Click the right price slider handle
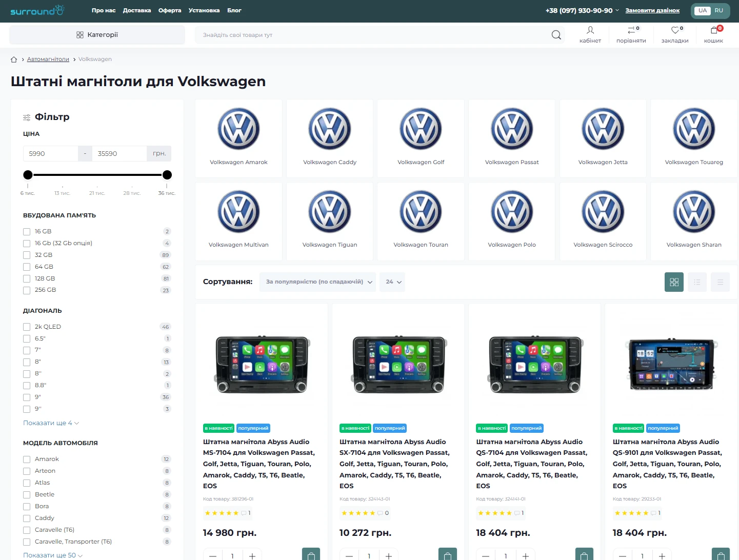The width and height of the screenshot is (739, 560). (x=167, y=175)
